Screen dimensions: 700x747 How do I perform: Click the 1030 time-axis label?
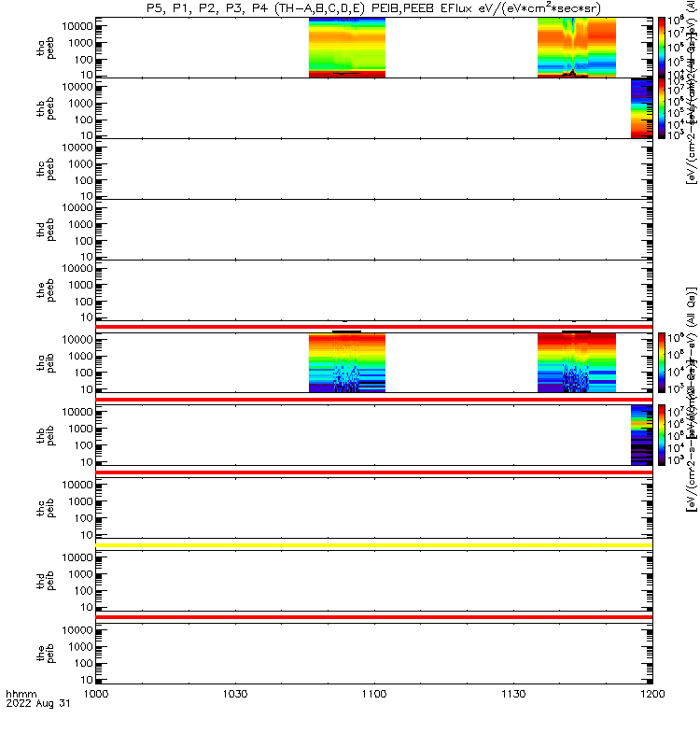[x=235, y=694]
